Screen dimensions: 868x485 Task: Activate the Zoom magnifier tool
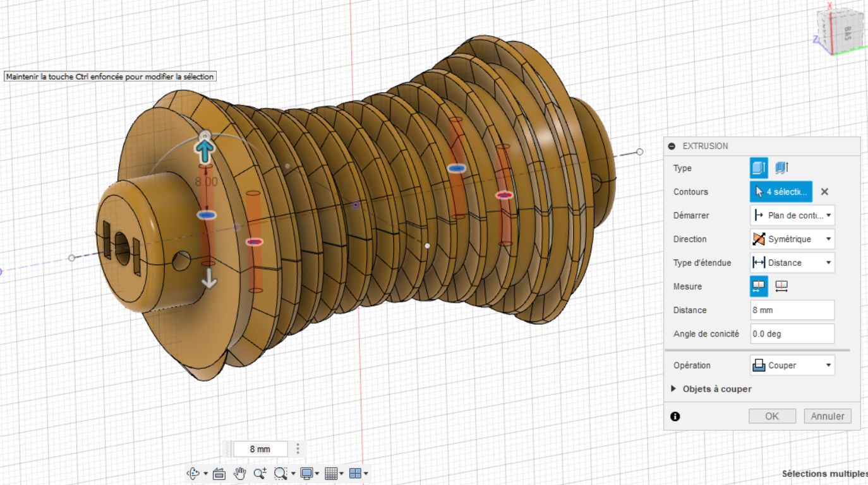260,473
